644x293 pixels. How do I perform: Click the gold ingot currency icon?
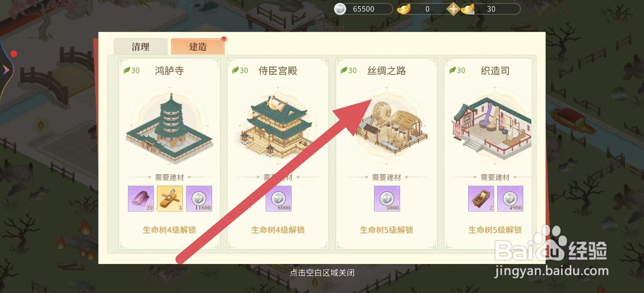404,9
